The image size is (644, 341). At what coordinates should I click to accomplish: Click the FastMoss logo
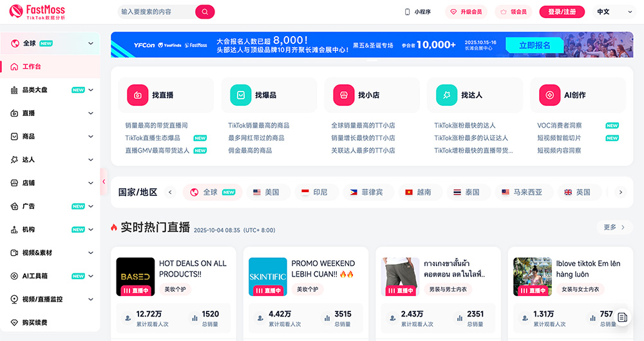tap(37, 12)
